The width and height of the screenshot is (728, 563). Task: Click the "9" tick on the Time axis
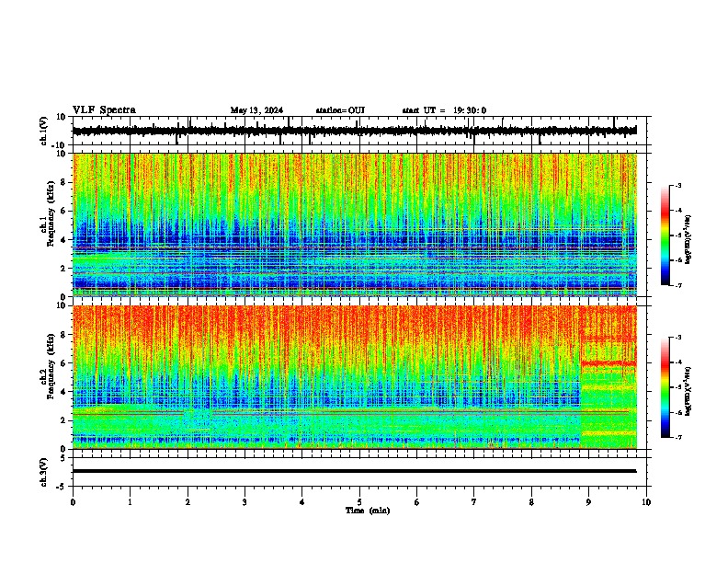(x=588, y=502)
